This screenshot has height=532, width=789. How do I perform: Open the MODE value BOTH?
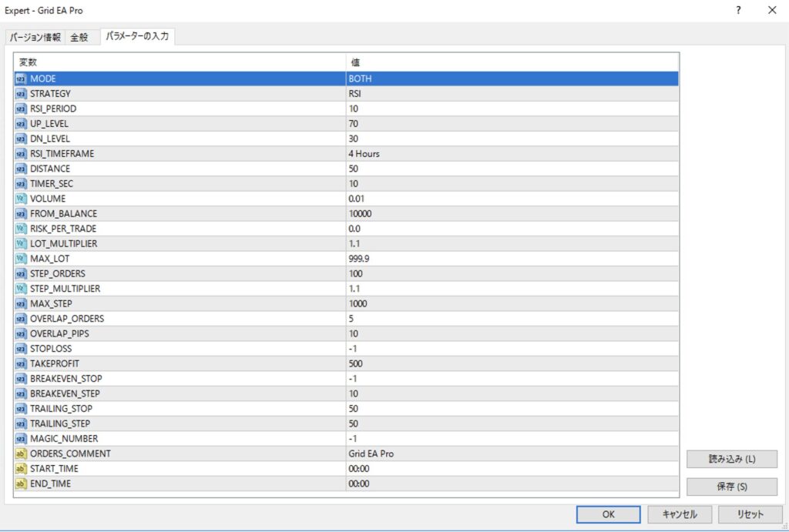coord(512,79)
